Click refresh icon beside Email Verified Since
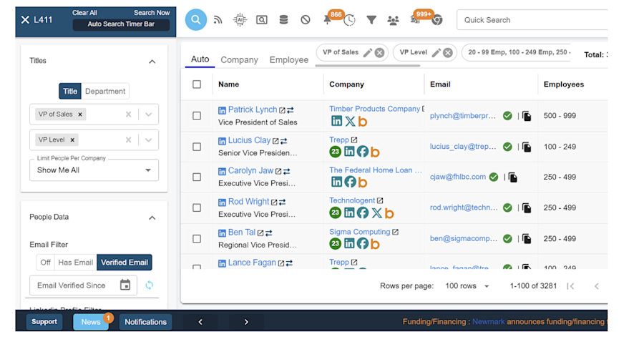The image size is (644, 342). click(x=149, y=285)
